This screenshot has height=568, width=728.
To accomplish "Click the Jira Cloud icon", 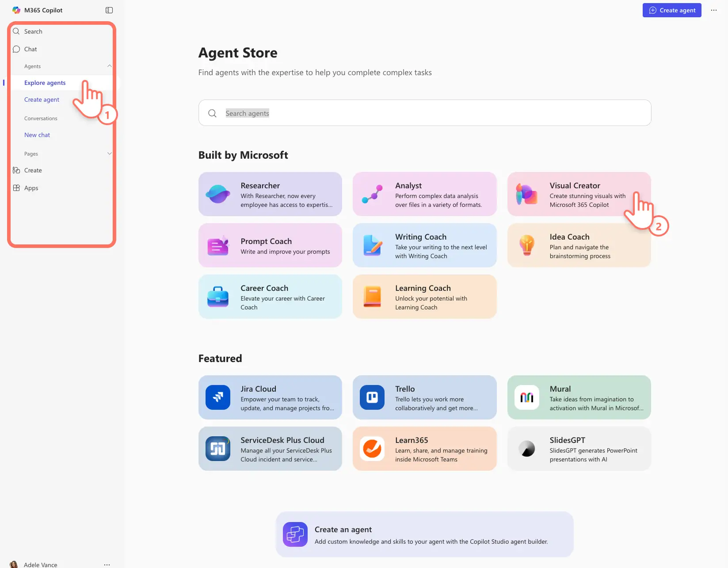I will 218,397.
